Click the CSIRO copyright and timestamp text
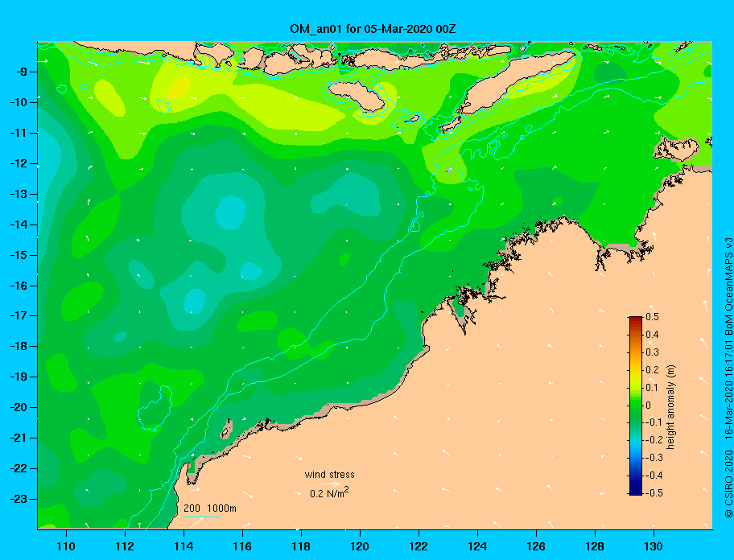Screen dimensions: 734x560 [x=728, y=378]
